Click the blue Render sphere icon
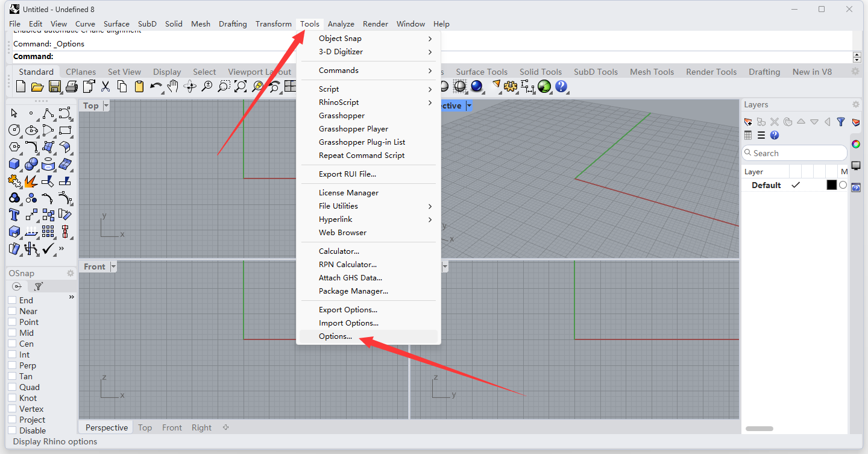The width and height of the screenshot is (868, 454). click(477, 87)
